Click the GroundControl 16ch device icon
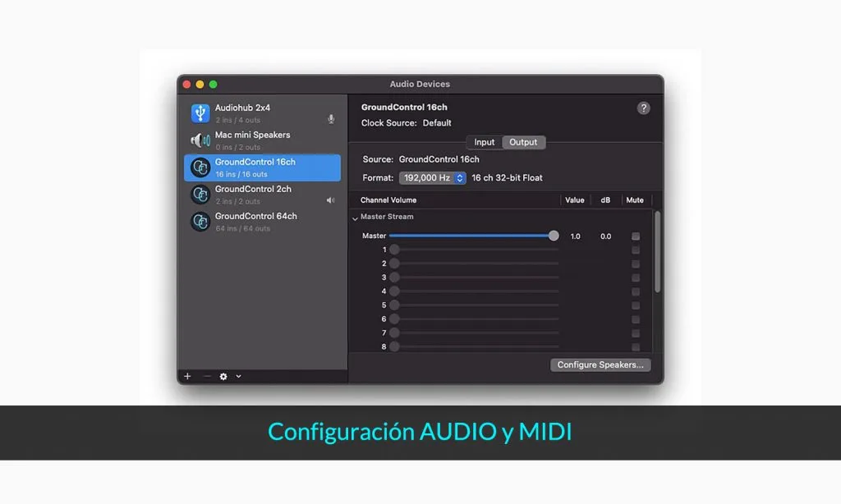The height and width of the screenshot is (504, 841). pyautogui.click(x=200, y=167)
